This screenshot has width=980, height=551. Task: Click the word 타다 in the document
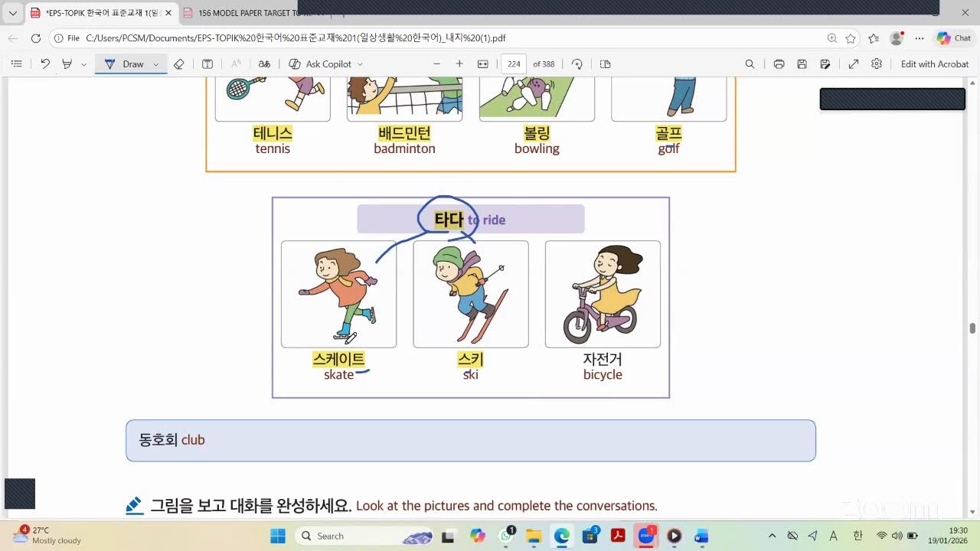coord(449,220)
